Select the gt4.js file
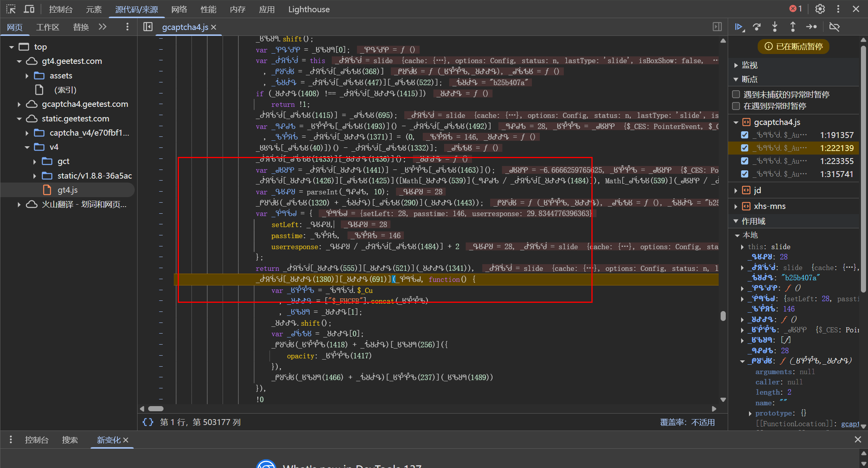Image resolution: width=868 pixels, height=468 pixels. tap(67, 190)
